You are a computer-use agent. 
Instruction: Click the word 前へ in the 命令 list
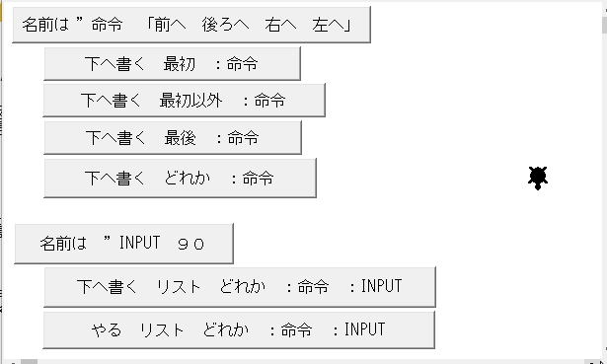(x=170, y=25)
